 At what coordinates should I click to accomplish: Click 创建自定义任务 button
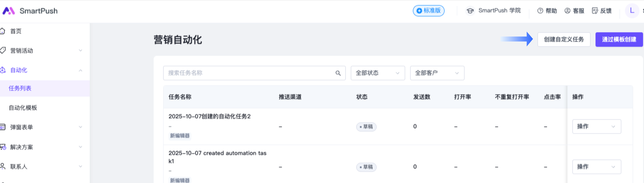[564, 40]
